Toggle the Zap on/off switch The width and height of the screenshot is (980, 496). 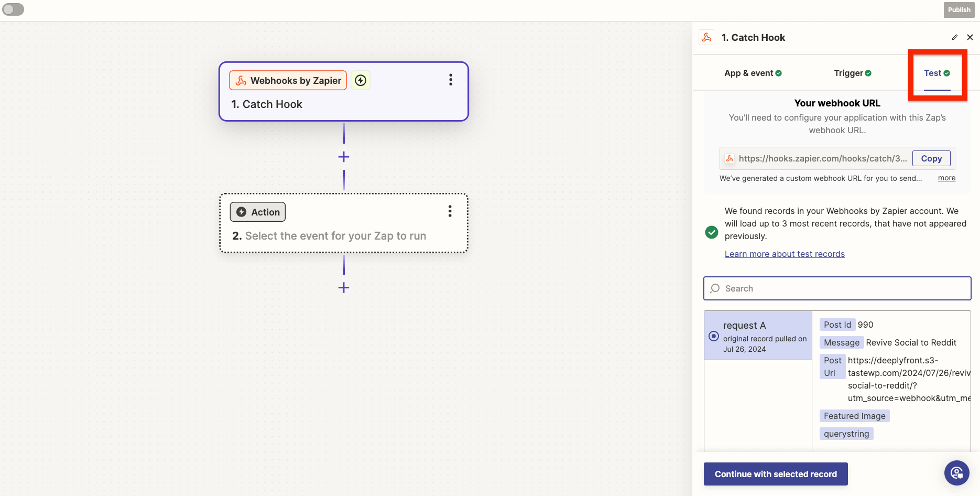click(x=13, y=9)
